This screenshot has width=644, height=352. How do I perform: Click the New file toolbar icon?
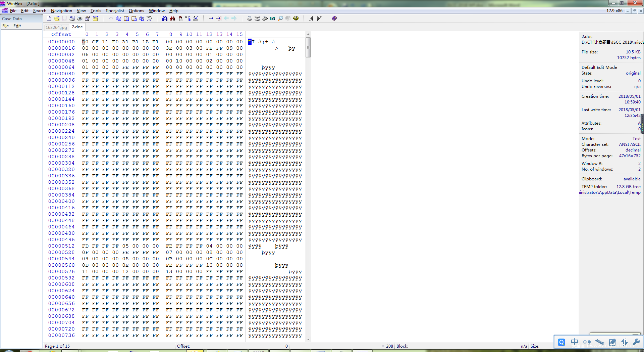click(x=49, y=18)
